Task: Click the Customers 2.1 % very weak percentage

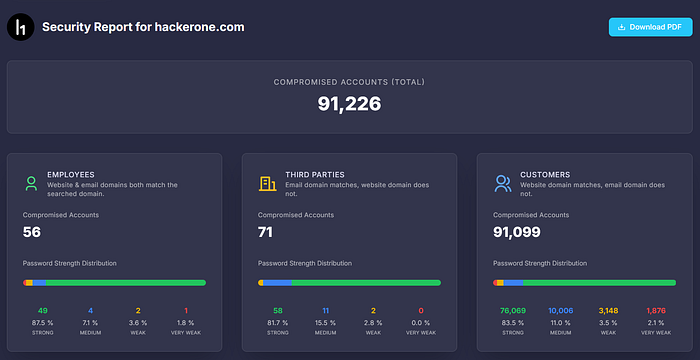Action: [656, 322]
